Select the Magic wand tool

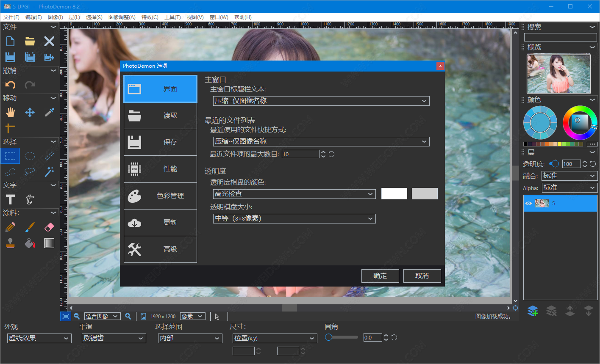tap(49, 172)
